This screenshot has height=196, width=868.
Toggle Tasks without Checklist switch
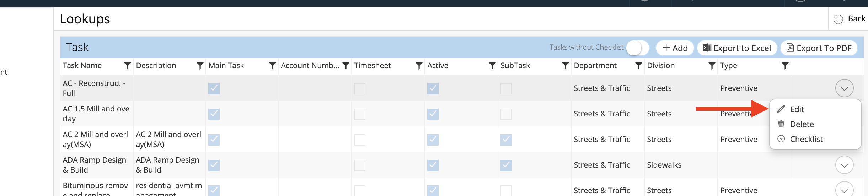tap(638, 48)
